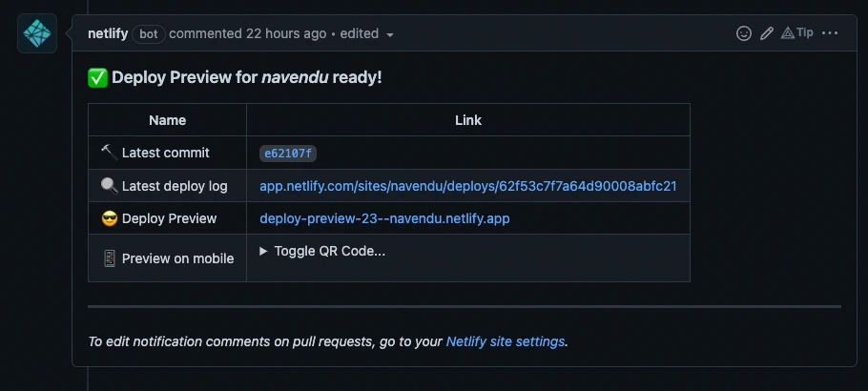Click the Netlify bot avatar icon
868x391 pixels.
(37, 33)
